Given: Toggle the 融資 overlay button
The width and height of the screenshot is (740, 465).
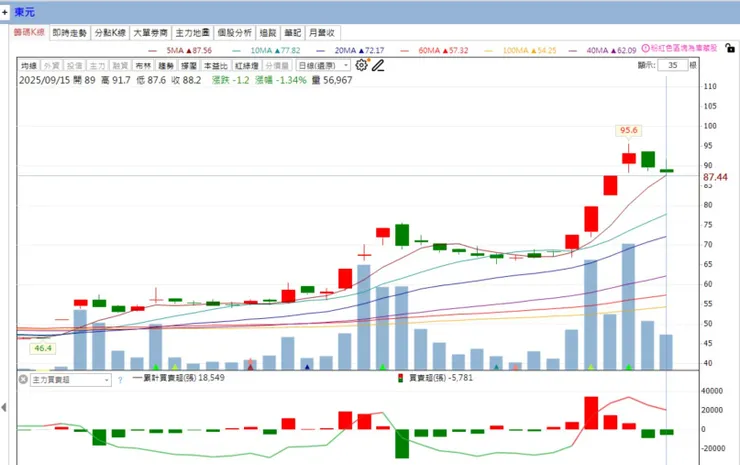Looking at the screenshot, I should coord(120,66).
